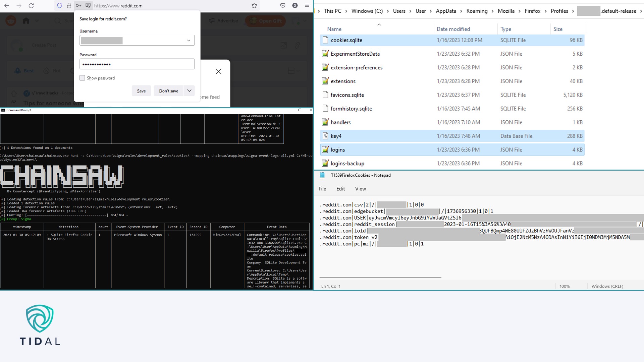Click the Don't save button
This screenshot has width=644, height=362.
(x=168, y=91)
